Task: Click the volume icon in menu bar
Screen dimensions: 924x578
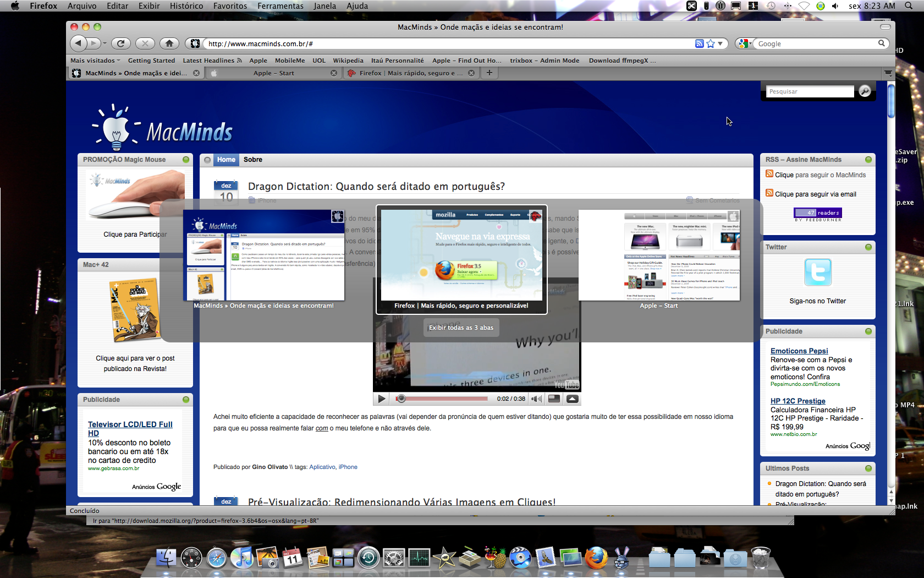Action: 835,6
